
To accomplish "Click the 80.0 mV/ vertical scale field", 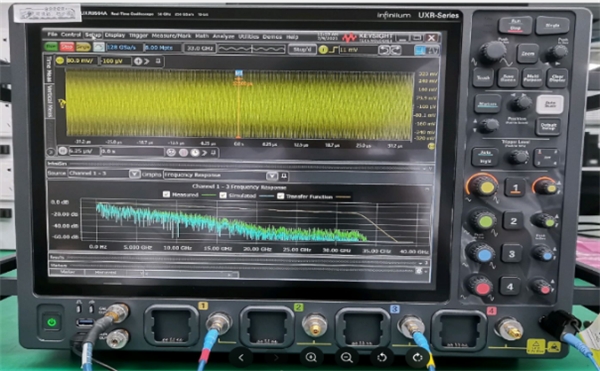I will point(82,60).
